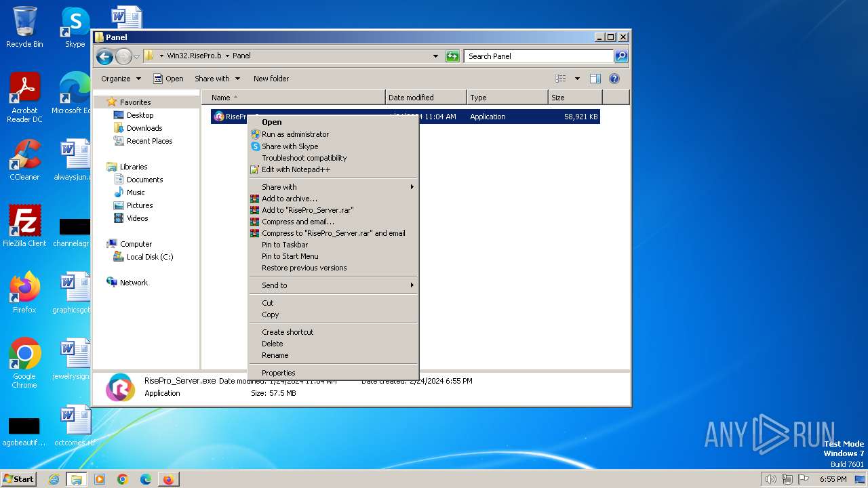Viewport: 868px width, 488px height.
Task: Click the RisePro application icon in details pane
Action: pyautogui.click(x=120, y=387)
